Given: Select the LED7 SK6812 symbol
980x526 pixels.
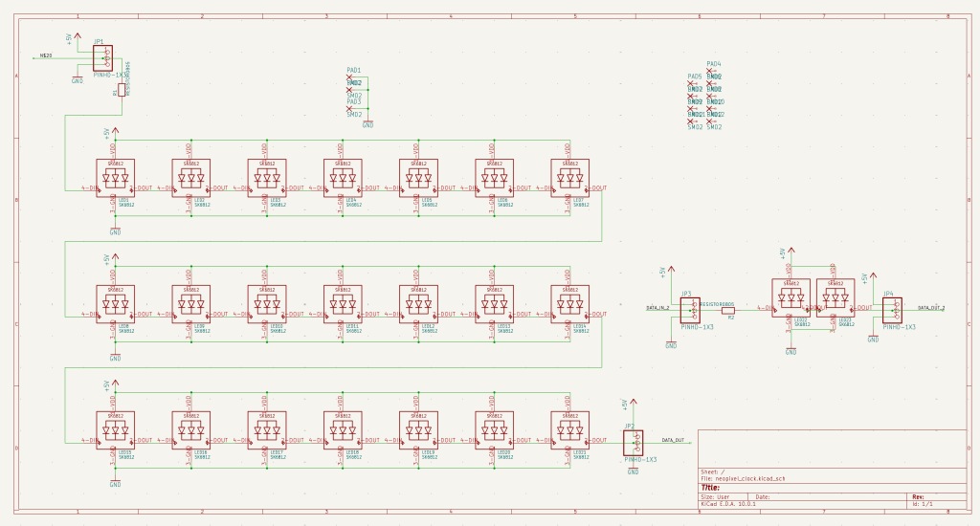Looking at the screenshot, I should click(x=570, y=179).
